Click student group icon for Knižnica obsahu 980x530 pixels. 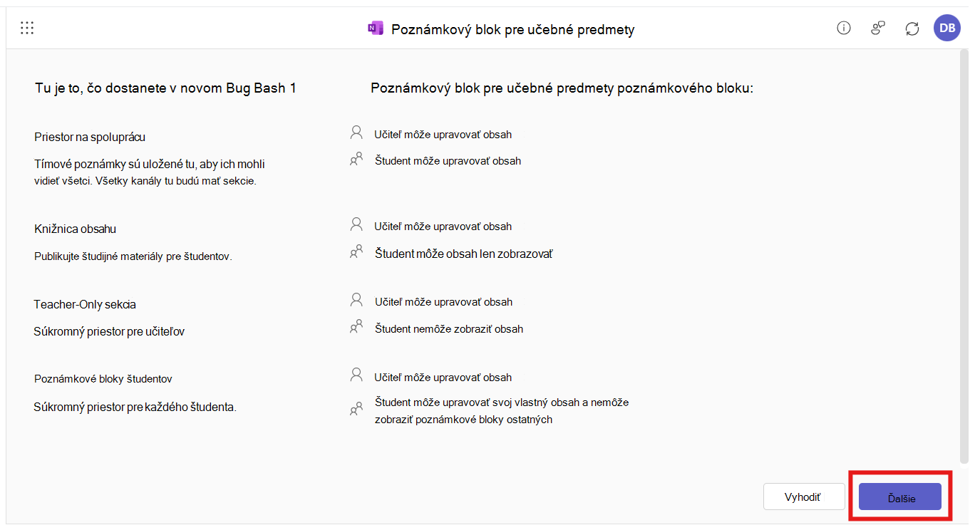tap(356, 252)
